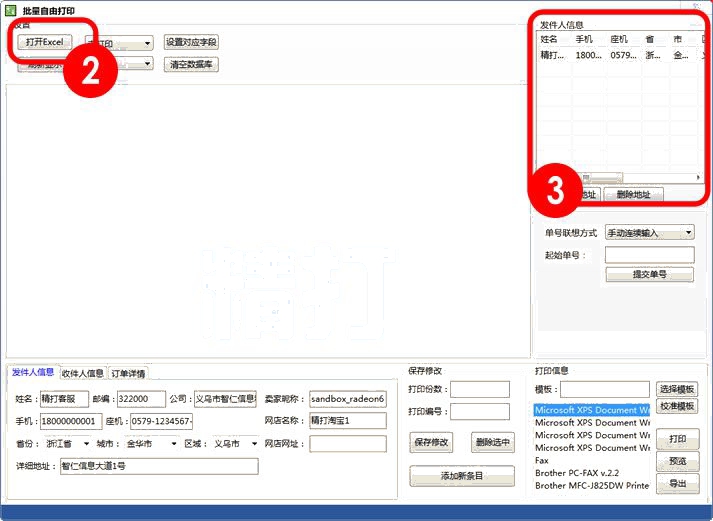Switch to the 收件人信息 tab
Screen dimensions: 713x521
83,373
